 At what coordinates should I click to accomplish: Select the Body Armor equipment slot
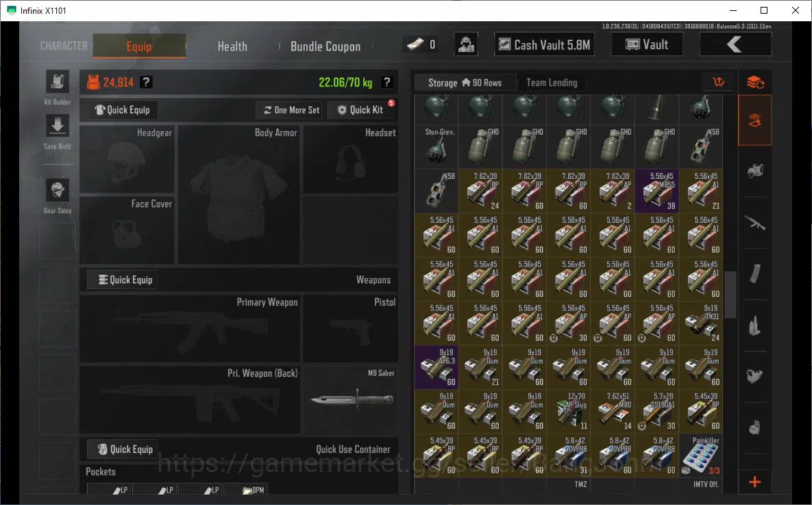point(238,195)
